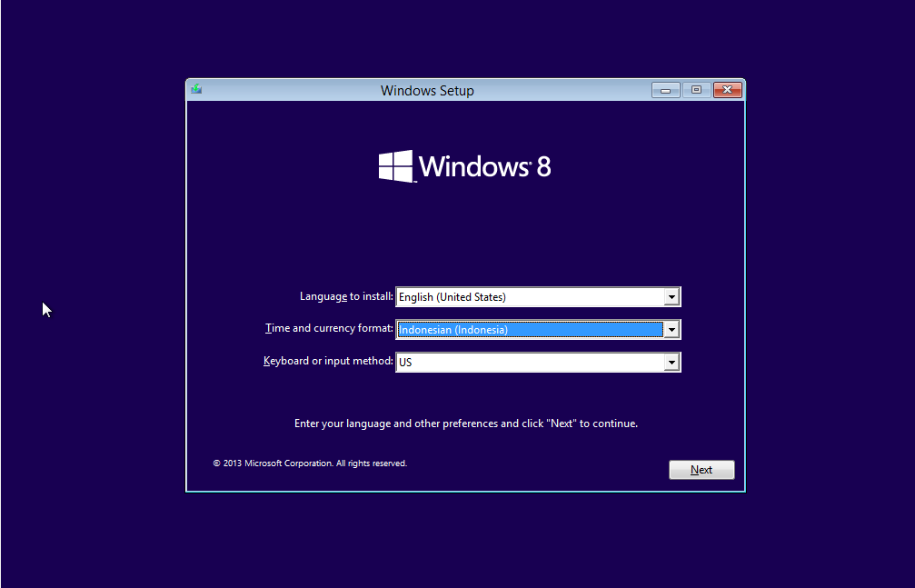Click the "Language to install:" label
The width and height of the screenshot is (915, 588).
[x=346, y=296]
